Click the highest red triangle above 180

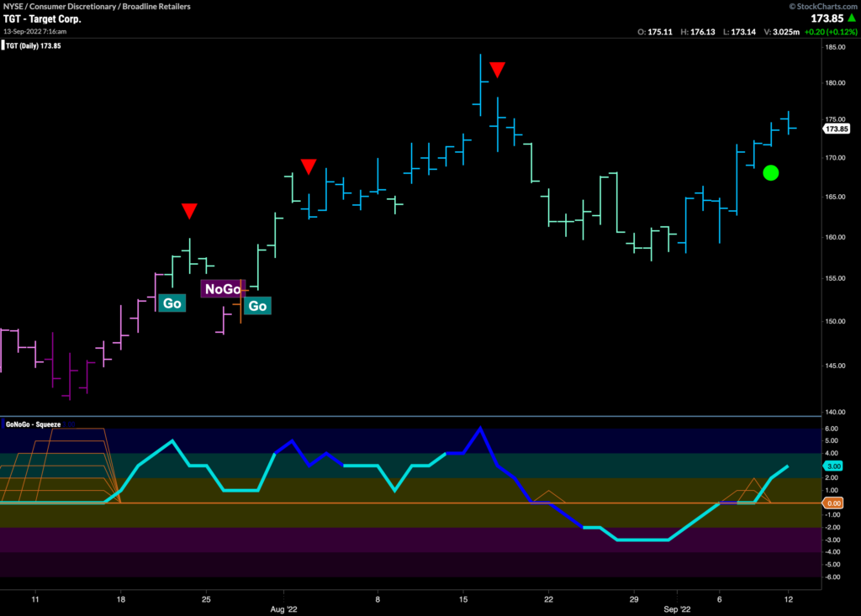(x=497, y=70)
